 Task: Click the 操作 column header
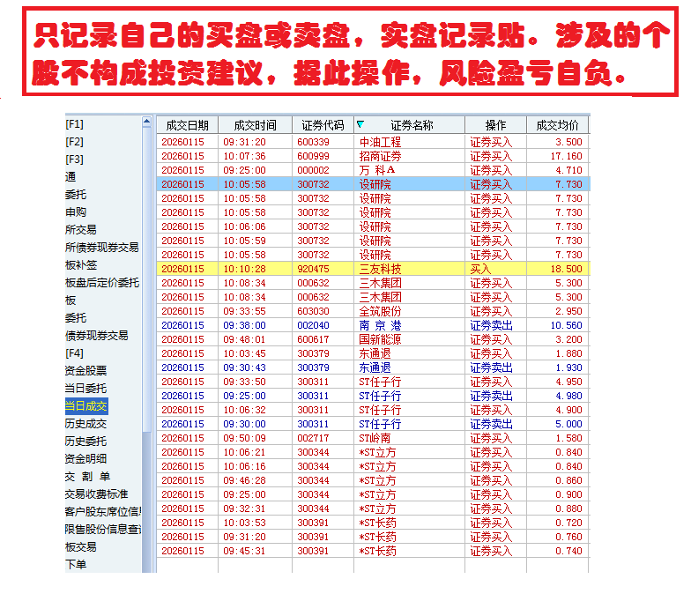pyautogui.click(x=495, y=125)
